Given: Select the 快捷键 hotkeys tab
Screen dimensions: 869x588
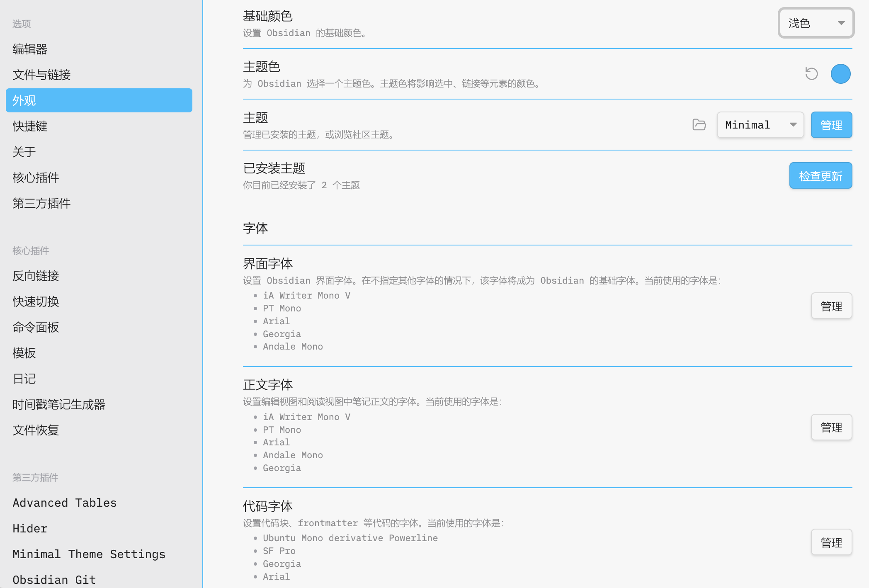Looking at the screenshot, I should pyautogui.click(x=30, y=126).
